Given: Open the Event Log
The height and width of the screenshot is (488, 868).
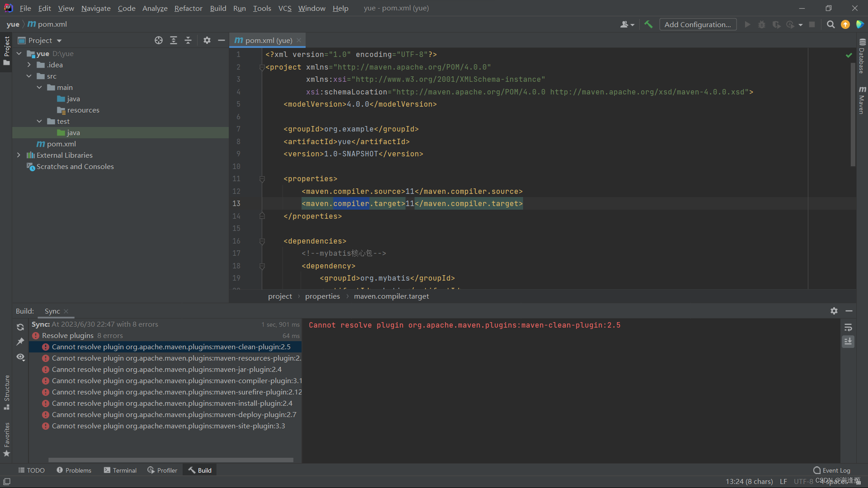Looking at the screenshot, I should [832, 470].
